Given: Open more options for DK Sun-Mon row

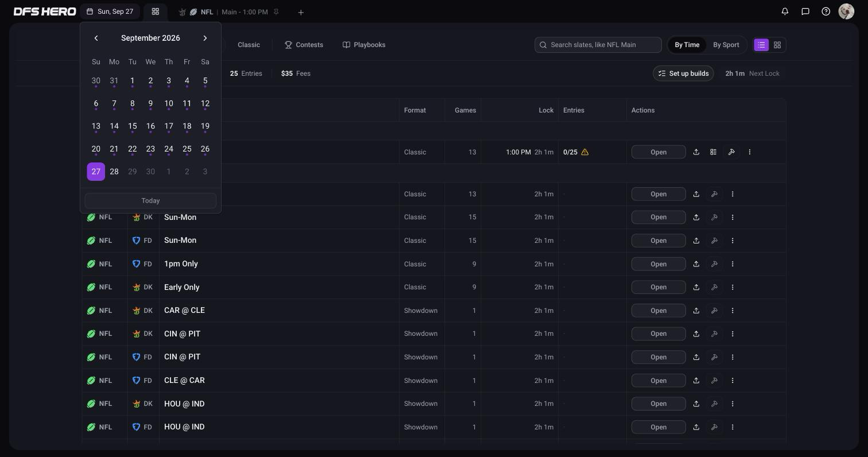Looking at the screenshot, I should pos(733,218).
